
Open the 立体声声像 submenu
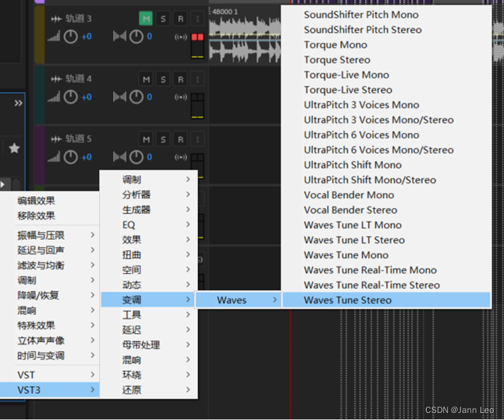(49, 341)
